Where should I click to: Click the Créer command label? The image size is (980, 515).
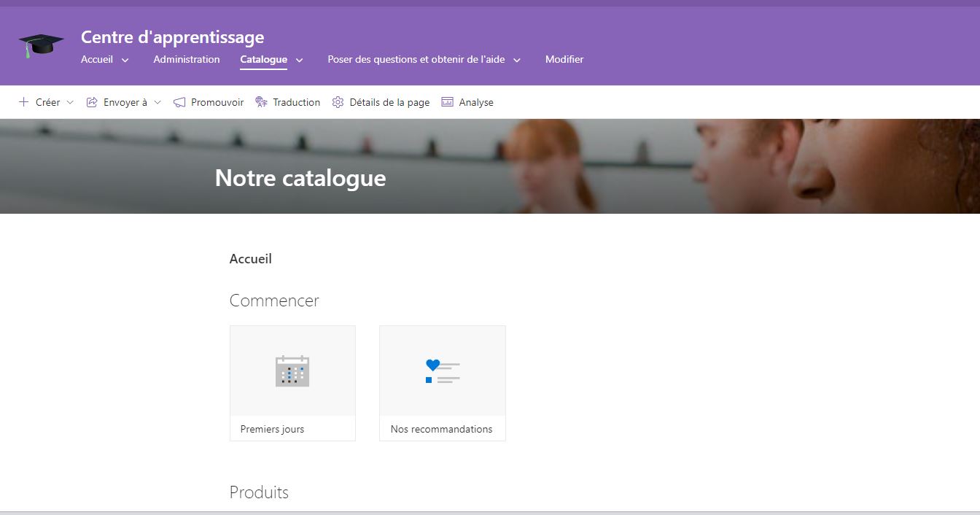tap(48, 102)
